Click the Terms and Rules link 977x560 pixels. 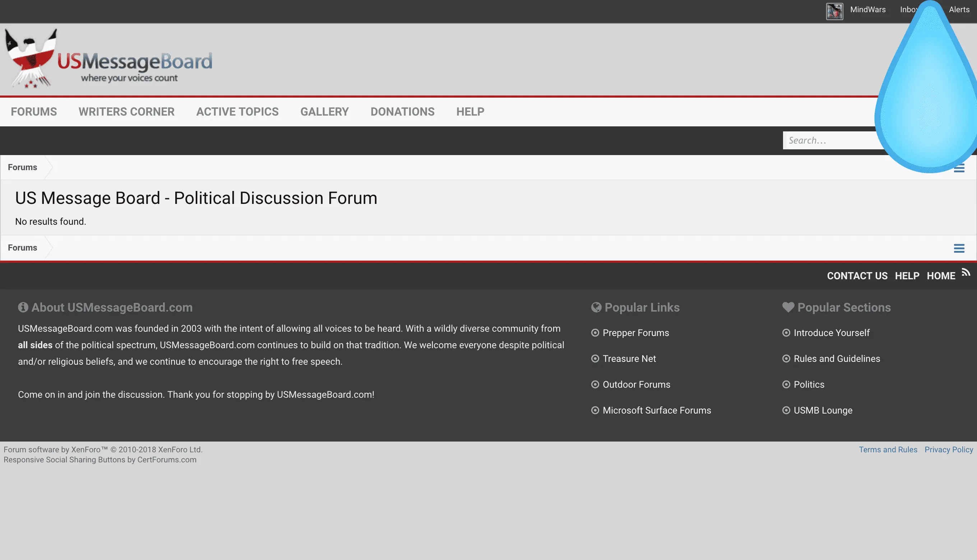point(888,449)
